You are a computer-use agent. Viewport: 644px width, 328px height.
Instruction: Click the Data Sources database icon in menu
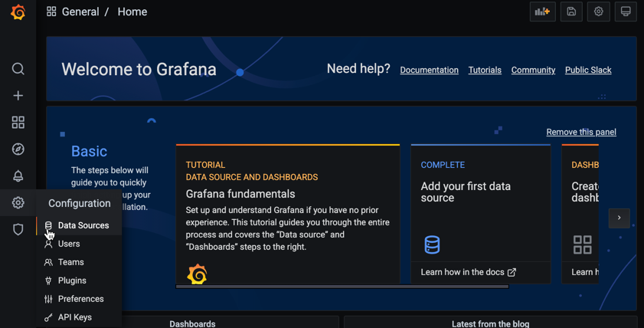48,225
